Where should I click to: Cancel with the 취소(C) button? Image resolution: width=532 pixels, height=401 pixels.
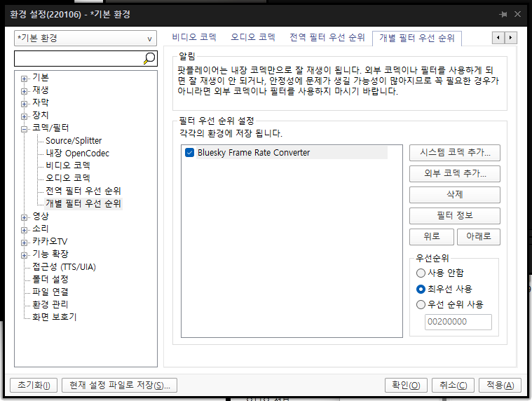[x=453, y=385]
